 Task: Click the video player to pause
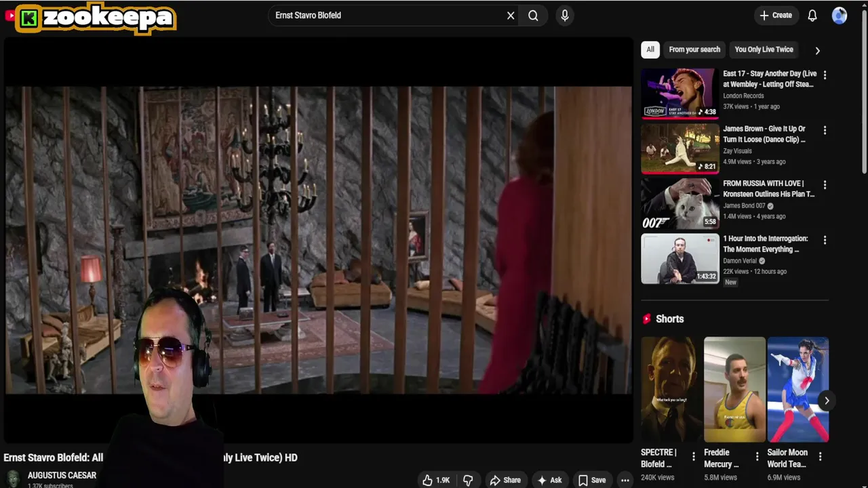[318, 240]
